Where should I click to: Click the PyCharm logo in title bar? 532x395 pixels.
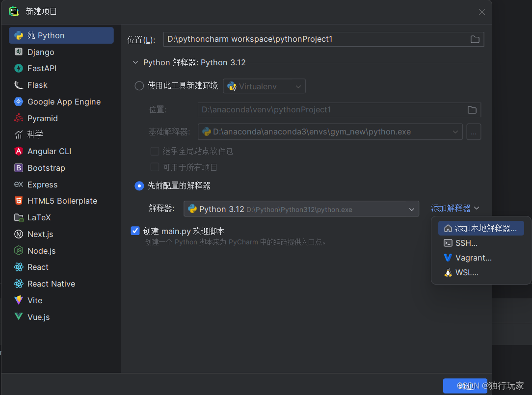click(x=14, y=12)
